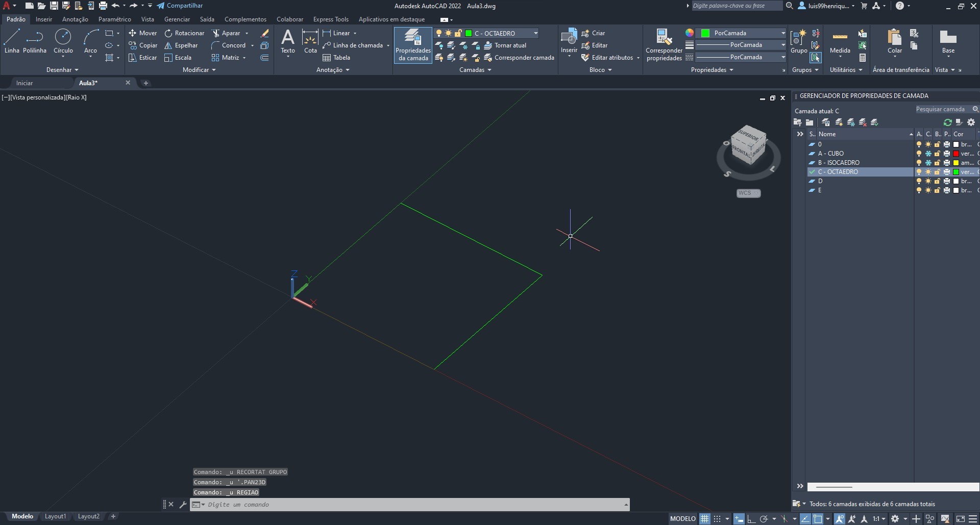Expand layer filter tree with double-chevron
The width and height of the screenshot is (980, 525).
[800, 134]
